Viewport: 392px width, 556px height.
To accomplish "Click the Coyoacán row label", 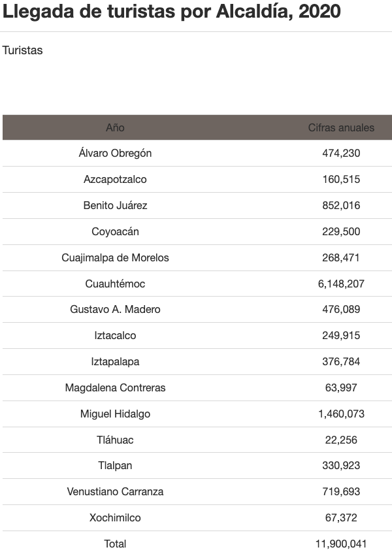I will tap(115, 231).
